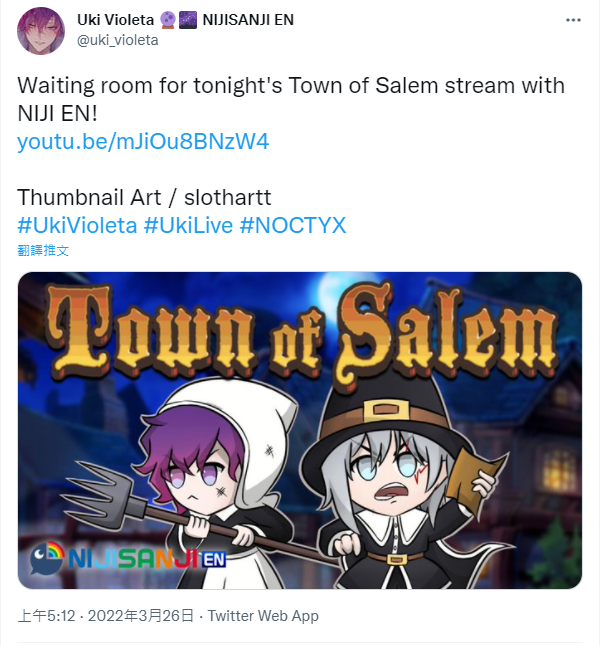Open the three-dot more options menu

(573, 20)
